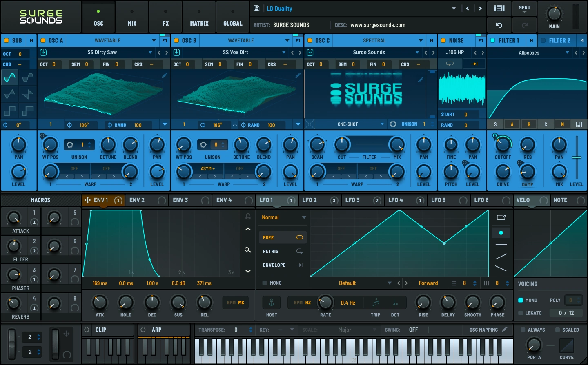The width and height of the screenshot is (588, 365).
Task: Route OSC A to filter with A button
Action: [x=512, y=124]
